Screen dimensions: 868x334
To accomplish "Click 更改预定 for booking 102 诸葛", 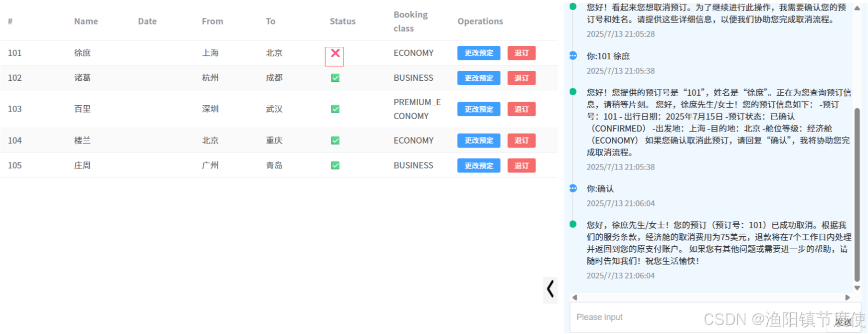I will (479, 78).
